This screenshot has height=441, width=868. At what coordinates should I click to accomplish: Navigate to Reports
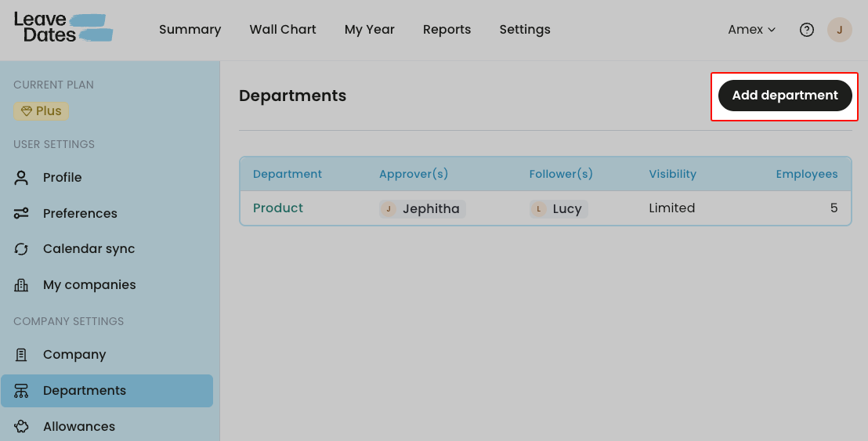pos(447,30)
